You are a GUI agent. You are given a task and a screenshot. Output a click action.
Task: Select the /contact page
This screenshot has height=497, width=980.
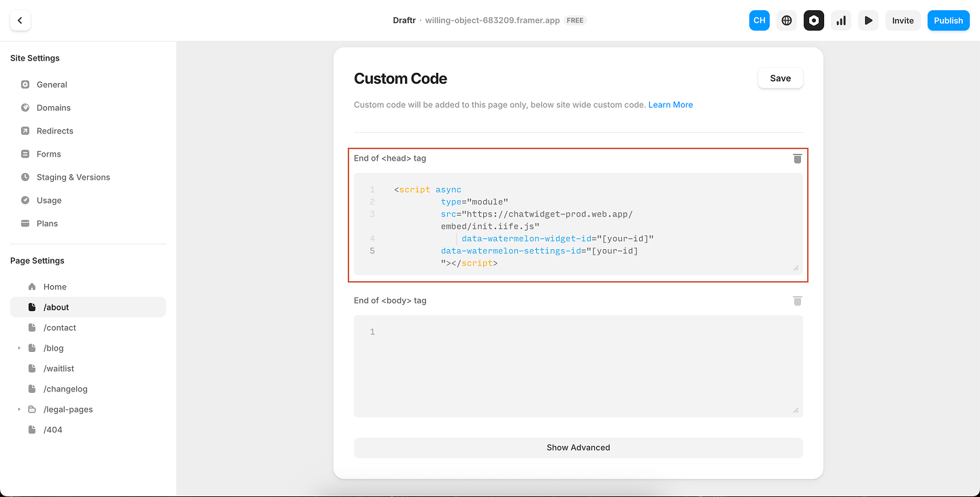88,327
